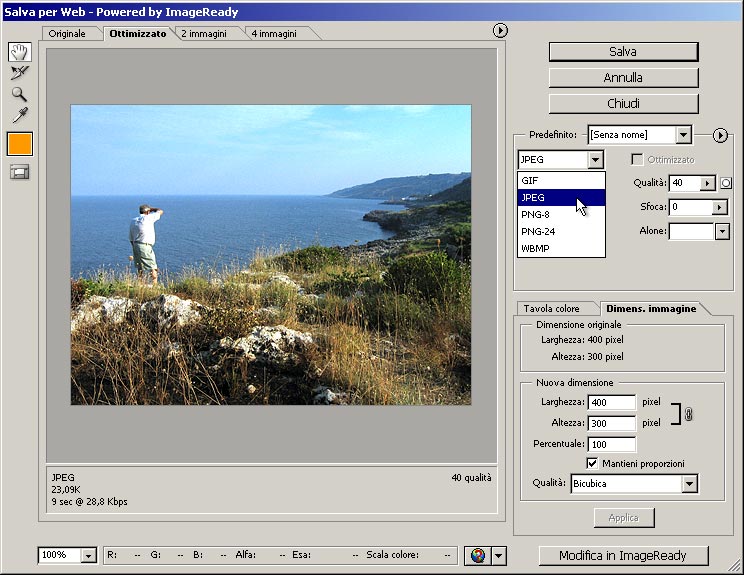Open the 100% zoom level dropdown
This screenshot has width=744, height=575.
(x=88, y=556)
